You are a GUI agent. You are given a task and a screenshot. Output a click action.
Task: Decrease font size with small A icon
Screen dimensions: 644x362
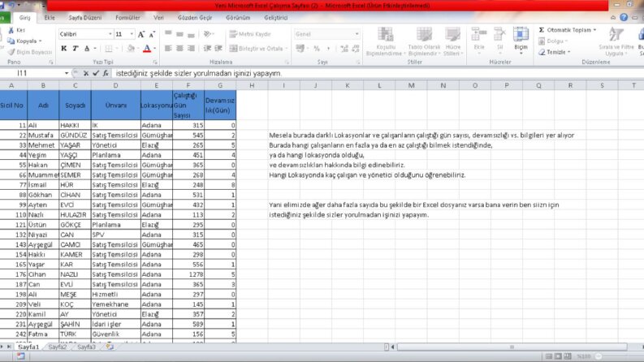tap(152, 34)
